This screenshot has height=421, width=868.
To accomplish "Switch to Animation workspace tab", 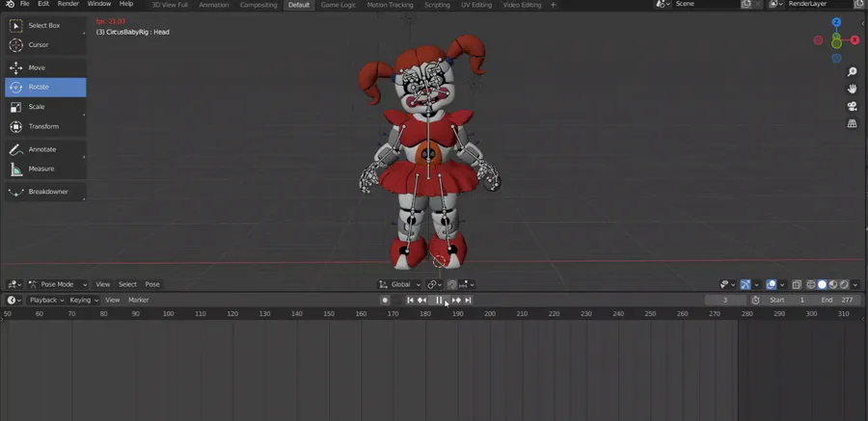I will point(214,5).
